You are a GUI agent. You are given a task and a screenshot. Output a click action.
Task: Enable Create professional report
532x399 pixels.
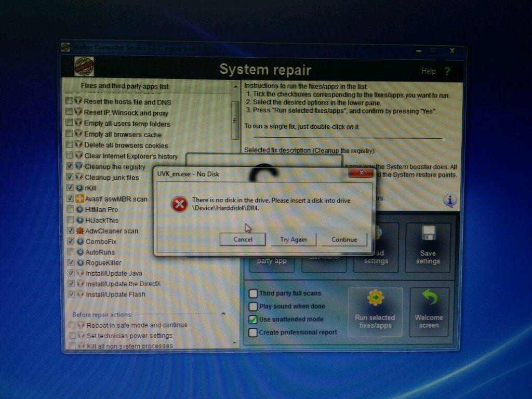[x=253, y=332]
